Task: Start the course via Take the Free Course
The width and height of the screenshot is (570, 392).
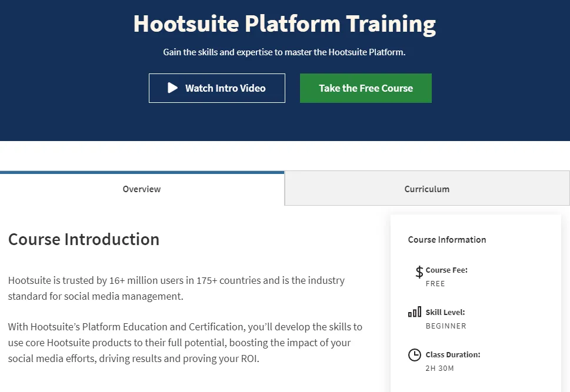Action: 366,88
